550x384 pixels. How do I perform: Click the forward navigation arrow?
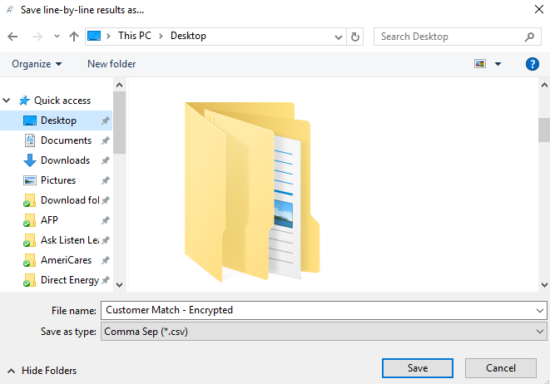[37, 36]
